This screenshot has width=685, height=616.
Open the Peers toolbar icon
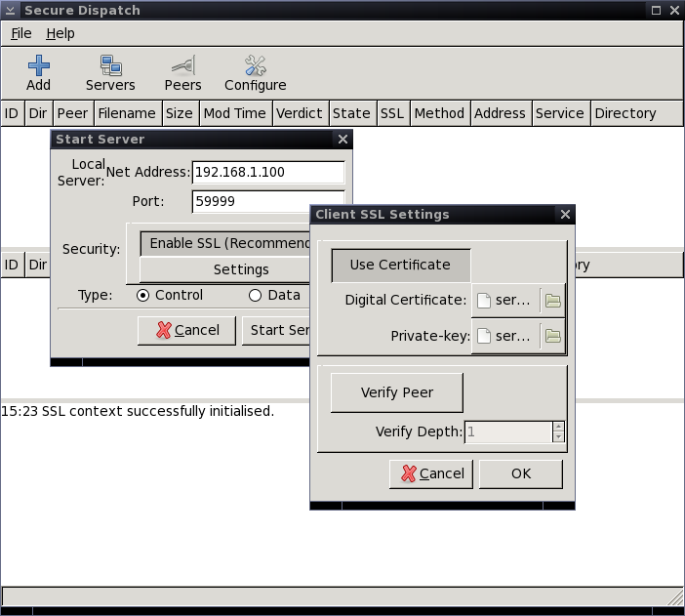pos(182,73)
